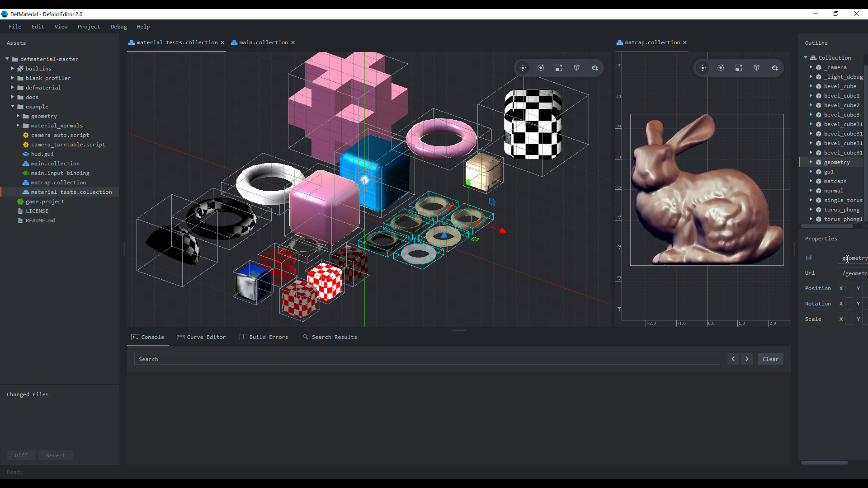This screenshot has width=868, height=488.
Task: Switch to Move tool in matcap viewport toolbar
Action: (702, 68)
